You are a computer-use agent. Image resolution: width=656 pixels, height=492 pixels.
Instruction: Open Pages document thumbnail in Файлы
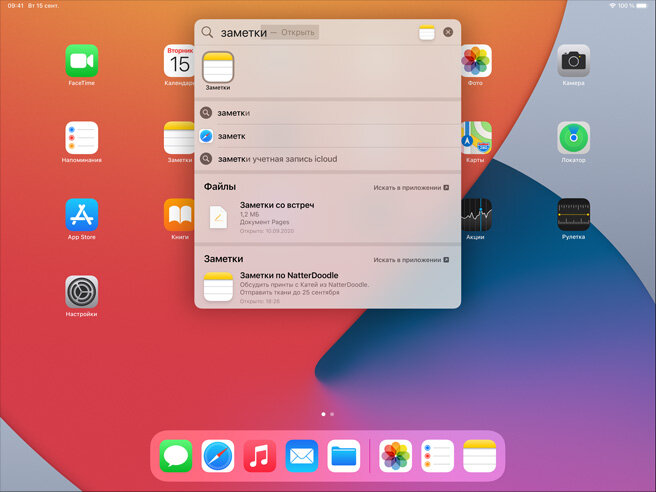pyautogui.click(x=218, y=218)
